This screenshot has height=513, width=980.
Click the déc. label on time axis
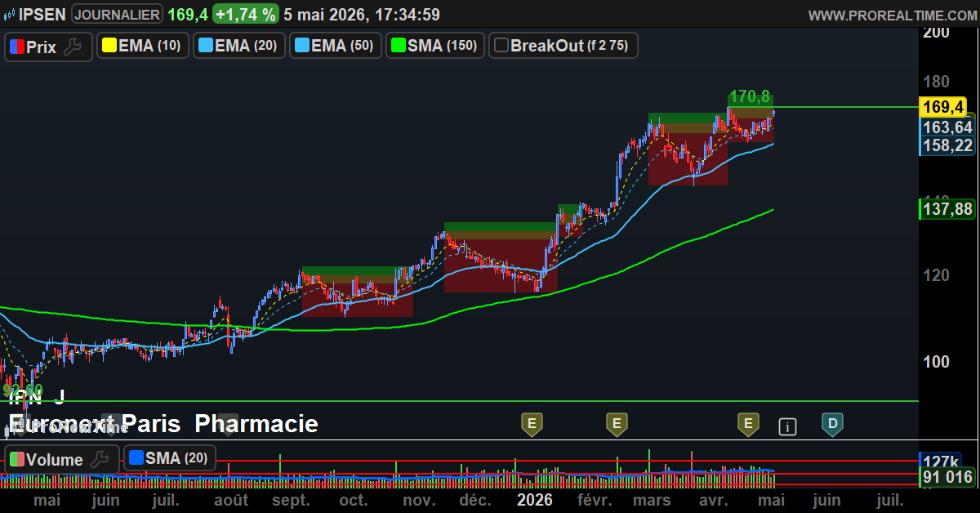475,500
